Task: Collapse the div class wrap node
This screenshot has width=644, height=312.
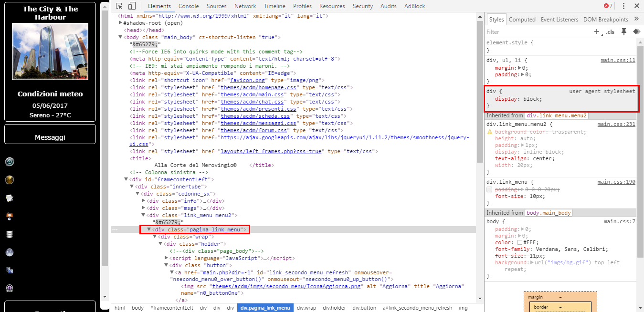Action: point(155,237)
